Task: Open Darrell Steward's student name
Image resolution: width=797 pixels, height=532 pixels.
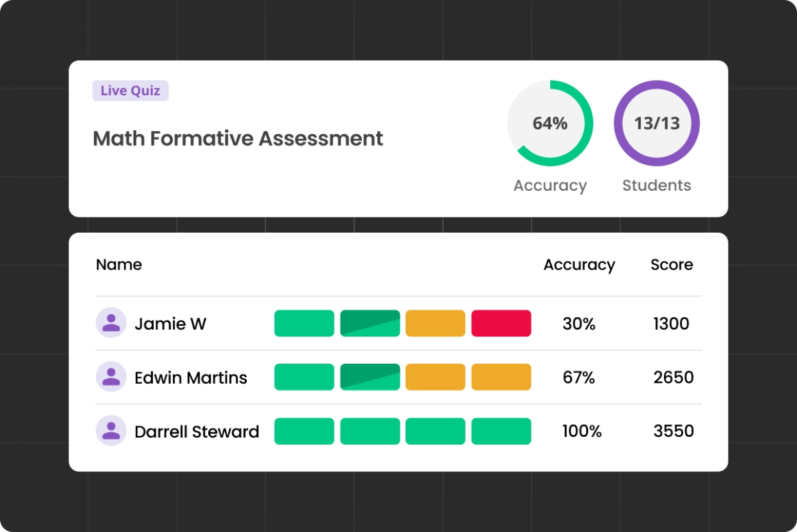Action: 197,432
